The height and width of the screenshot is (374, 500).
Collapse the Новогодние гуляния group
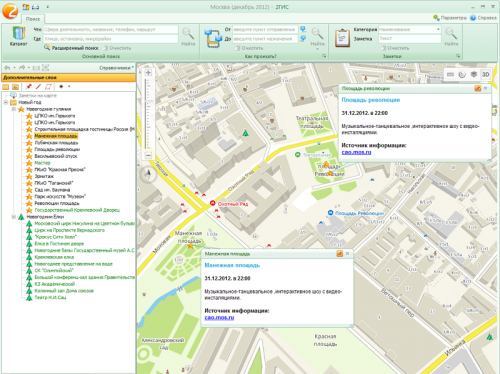point(14,109)
